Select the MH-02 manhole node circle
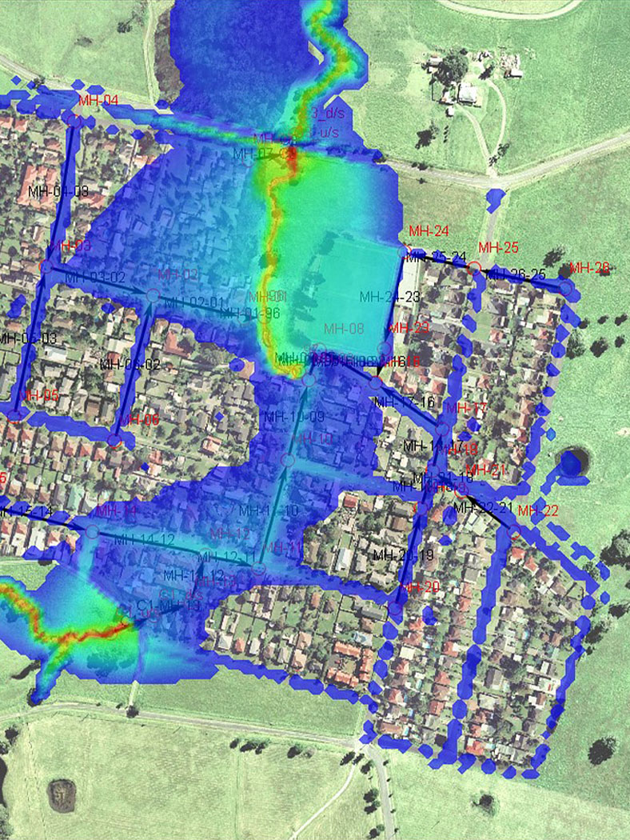The height and width of the screenshot is (840, 630). [x=153, y=294]
